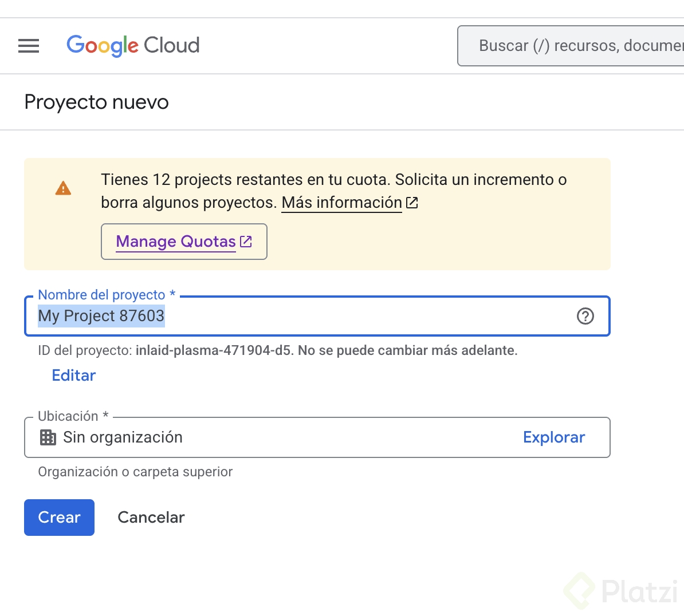Choose Explorar to browse locations
This screenshot has height=616, width=684.
553,437
